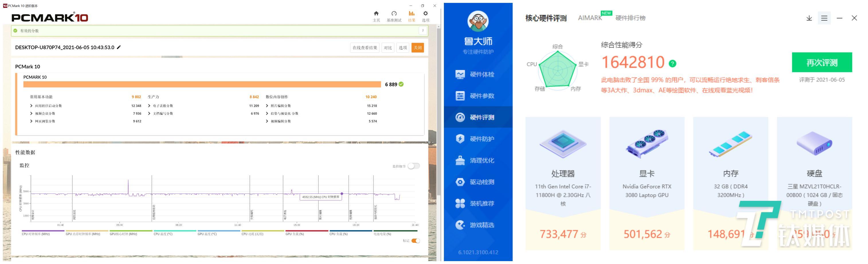Click 在线查看结果 to view results online
The image size is (868, 264).
pyautogui.click(x=364, y=48)
